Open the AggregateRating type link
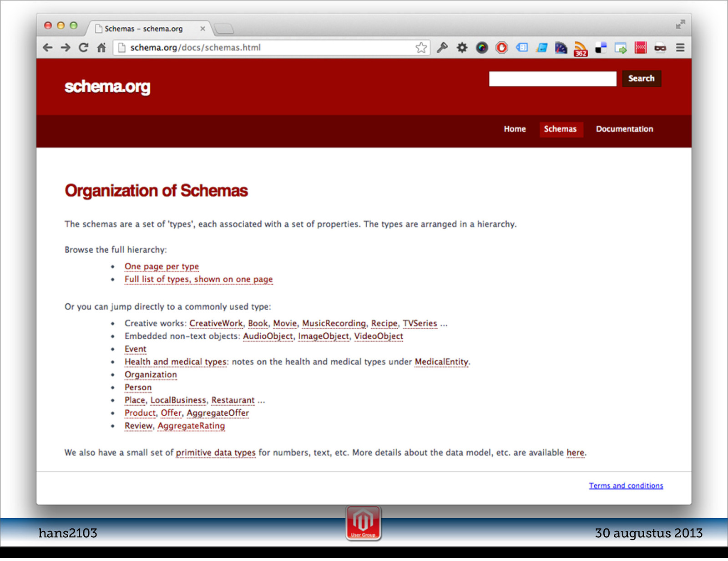The image size is (728, 561). coord(191,425)
